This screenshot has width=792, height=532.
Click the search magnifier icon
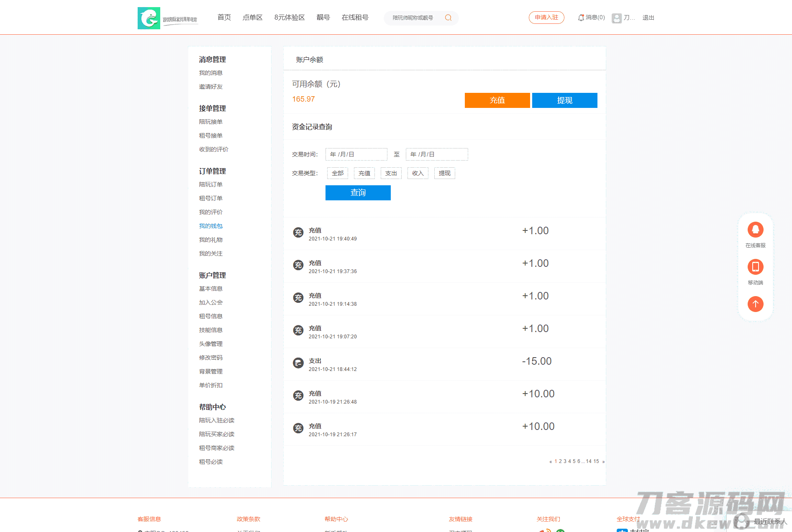pos(448,18)
